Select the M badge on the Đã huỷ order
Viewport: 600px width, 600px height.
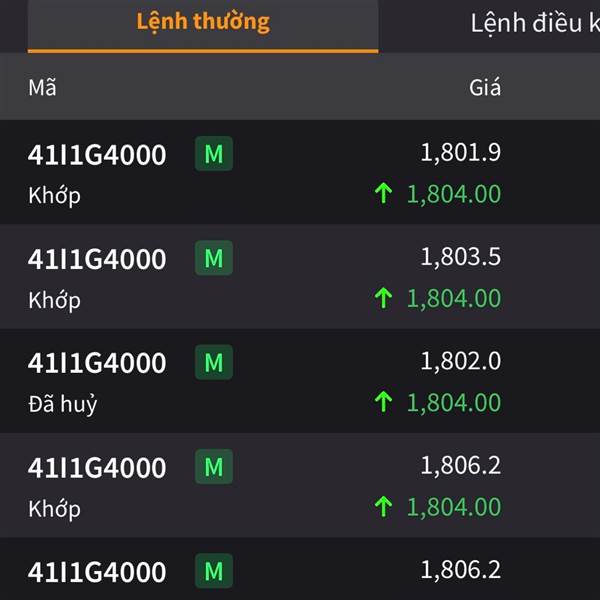[213, 363]
